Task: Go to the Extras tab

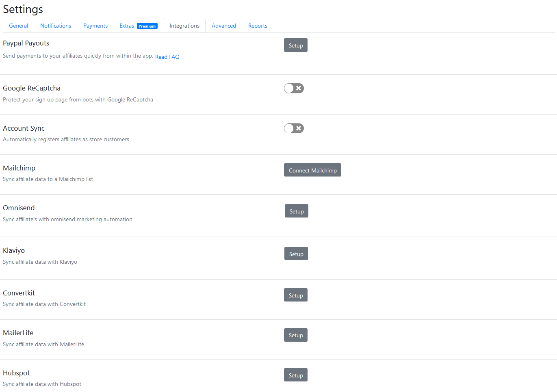Action: pos(127,26)
